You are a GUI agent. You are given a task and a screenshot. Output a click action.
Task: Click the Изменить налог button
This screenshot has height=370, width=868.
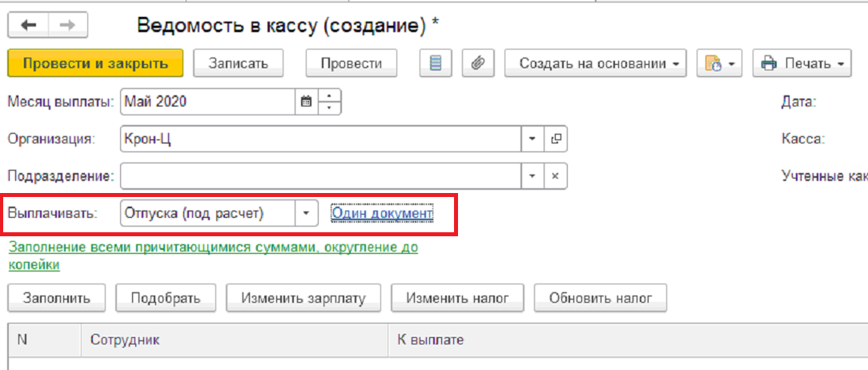click(x=457, y=298)
